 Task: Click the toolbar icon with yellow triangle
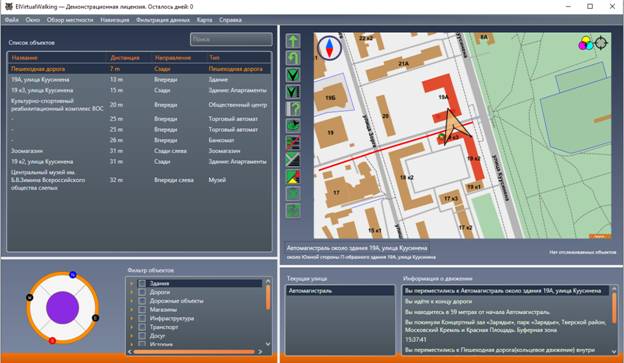coord(293,177)
